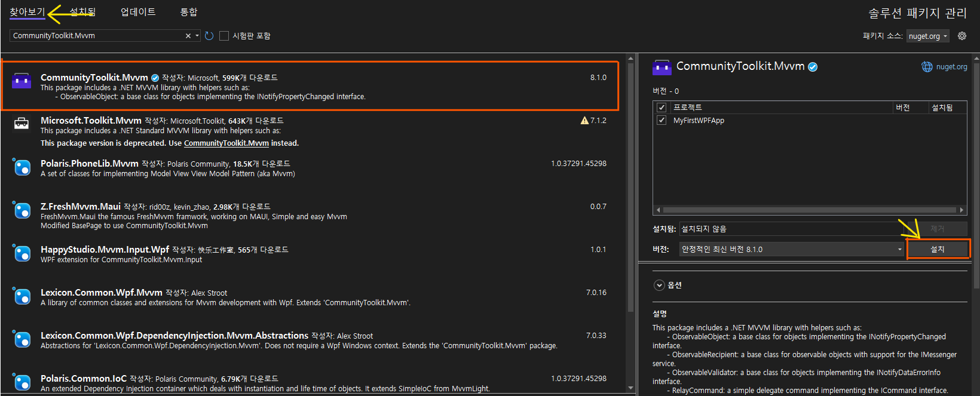Click the installed status field reading 설치되지 않음
The height and width of the screenshot is (396, 980).
792,229
